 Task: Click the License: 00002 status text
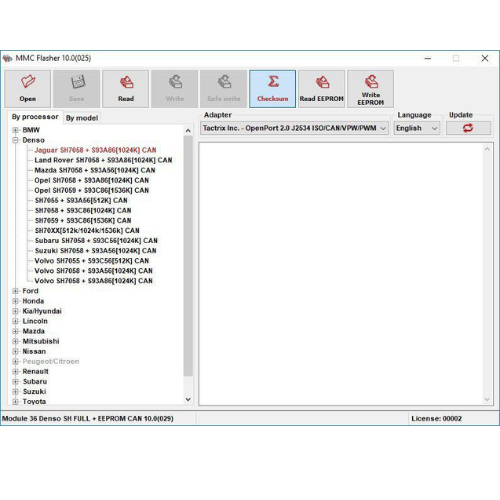(x=437, y=419)
